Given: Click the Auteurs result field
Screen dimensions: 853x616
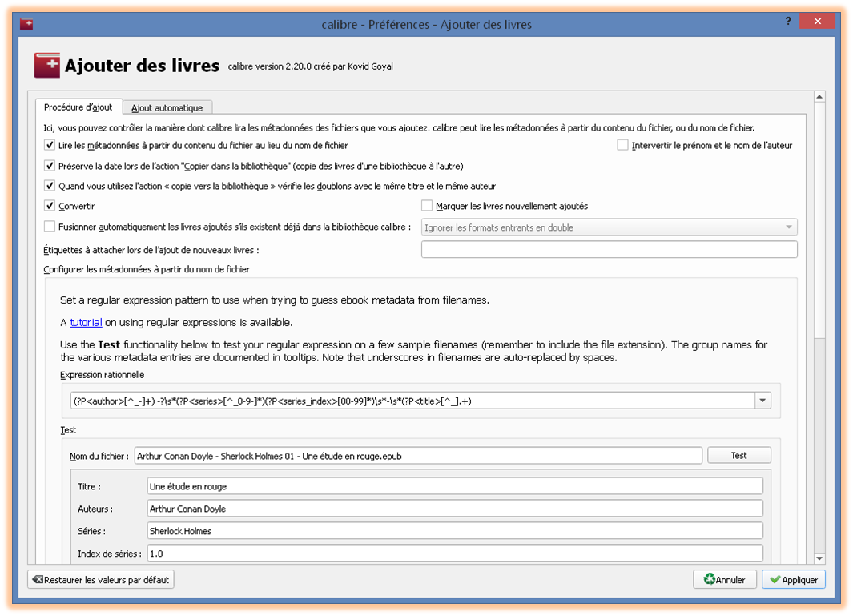Looking at the screenshot, I should point(455,509).
